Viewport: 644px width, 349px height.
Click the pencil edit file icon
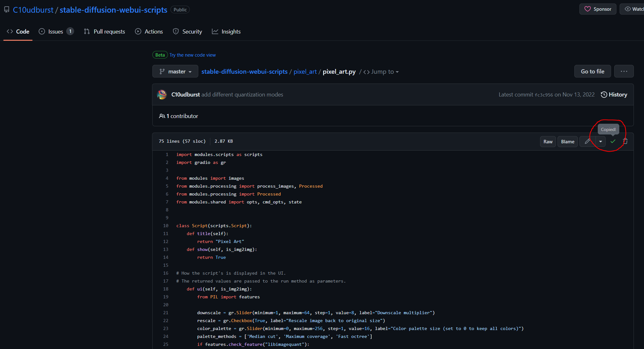point(587,141)
